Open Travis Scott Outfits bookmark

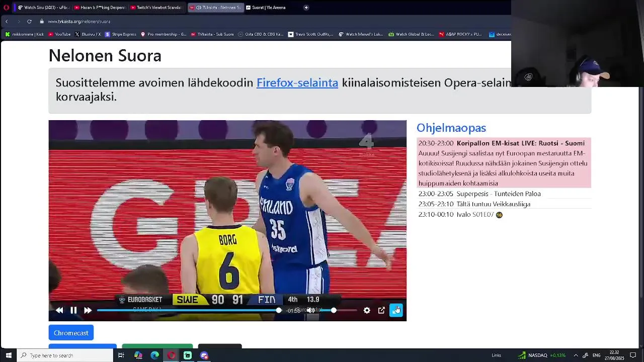pos(311,34)
